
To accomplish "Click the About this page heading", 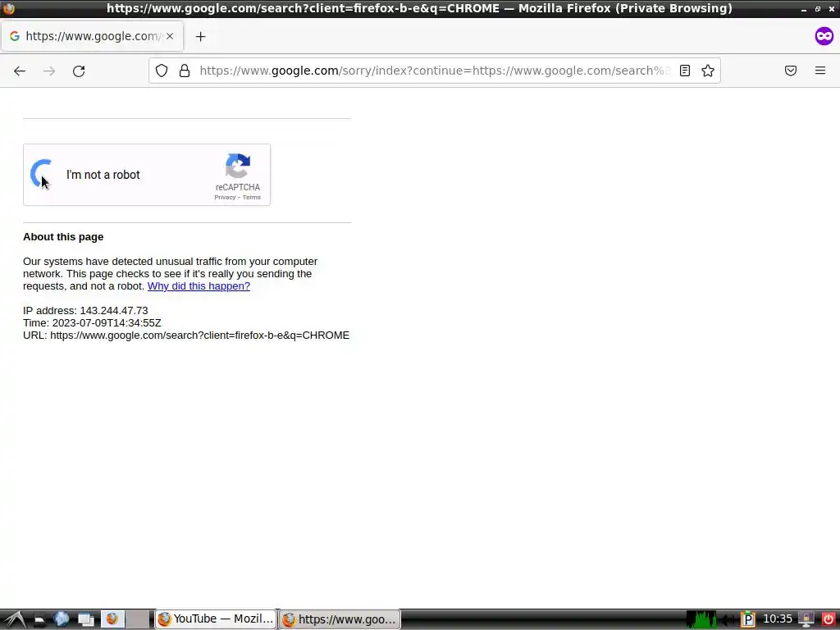I will tap(63, 237).
